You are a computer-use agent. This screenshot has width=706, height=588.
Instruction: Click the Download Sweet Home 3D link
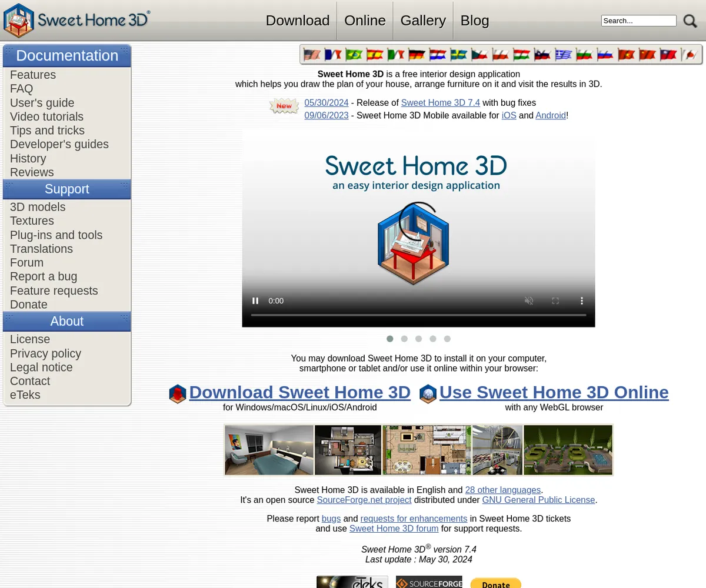[299, 392]
